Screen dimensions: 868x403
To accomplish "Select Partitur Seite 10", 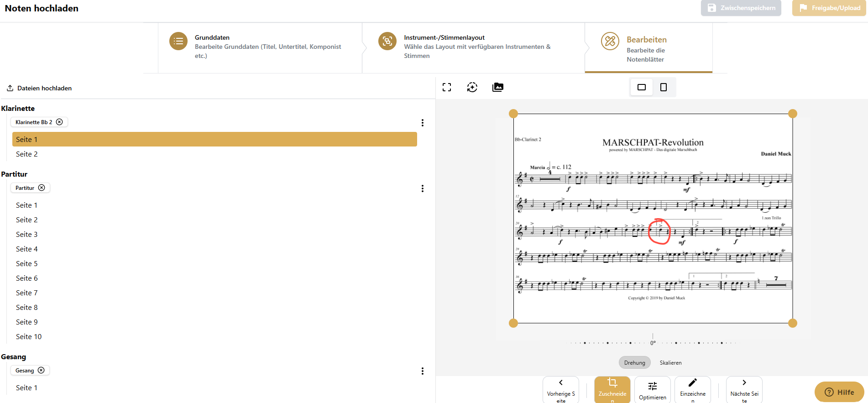I will [214, 336].
